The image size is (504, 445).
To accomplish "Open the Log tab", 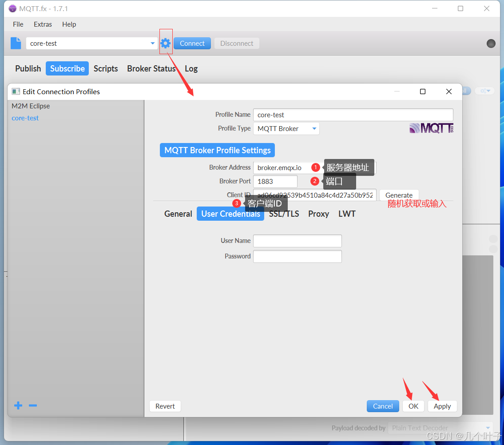I will (191, 68).
